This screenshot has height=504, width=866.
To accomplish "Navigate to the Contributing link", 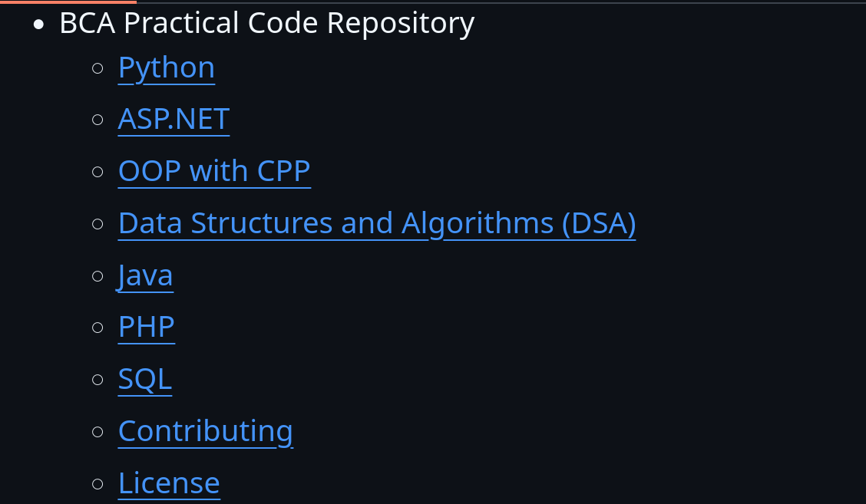I will (205, 431).
